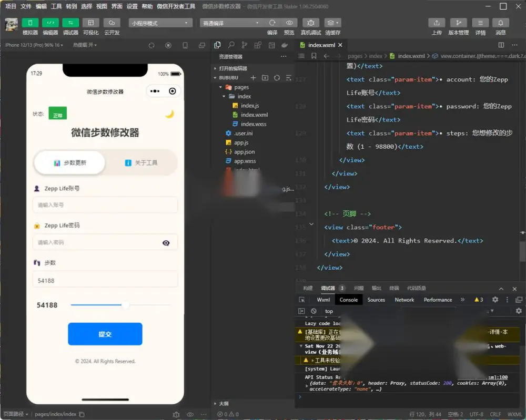Open the 可视化 visual editor

coord(90,23)
